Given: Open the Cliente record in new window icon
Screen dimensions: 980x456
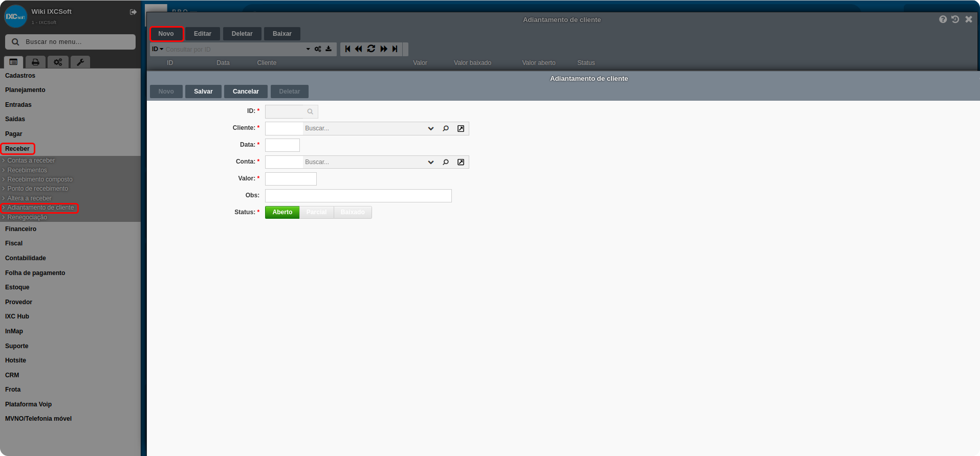Looking at the screenshot, I should coord(461,128).
